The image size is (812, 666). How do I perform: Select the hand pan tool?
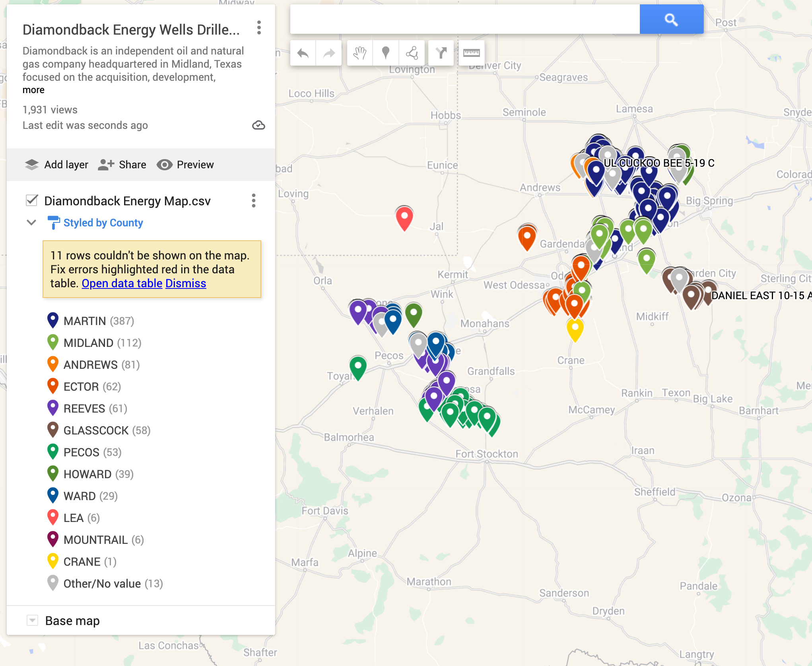(x=360, y=53)
